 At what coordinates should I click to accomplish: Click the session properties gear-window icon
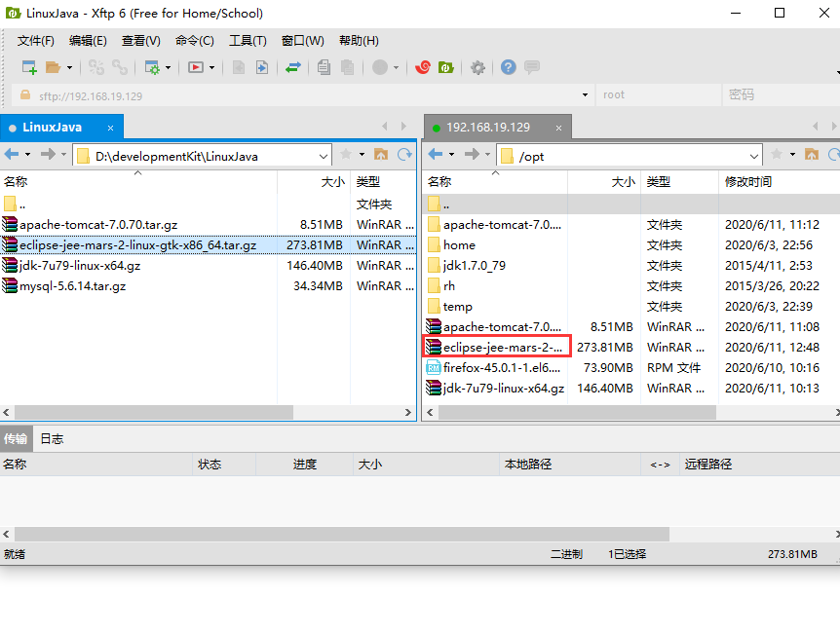pyautogui.click(x=152, y=67)
